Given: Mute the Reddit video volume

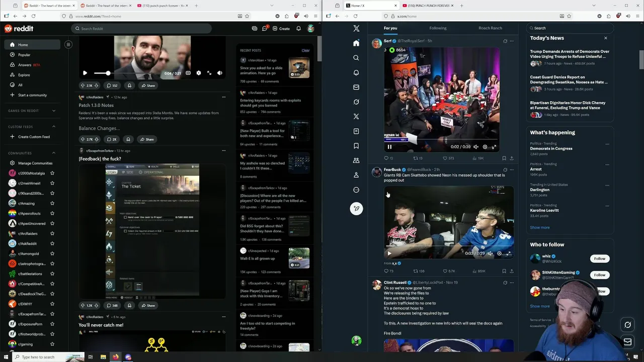Looking at the screenshot, I should (220, 73).
